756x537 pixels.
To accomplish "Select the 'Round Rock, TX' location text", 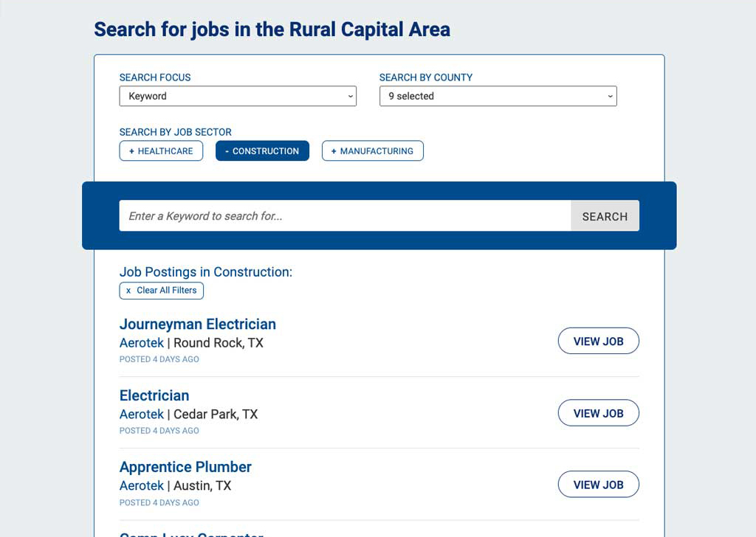I will [x=219, y=343].
